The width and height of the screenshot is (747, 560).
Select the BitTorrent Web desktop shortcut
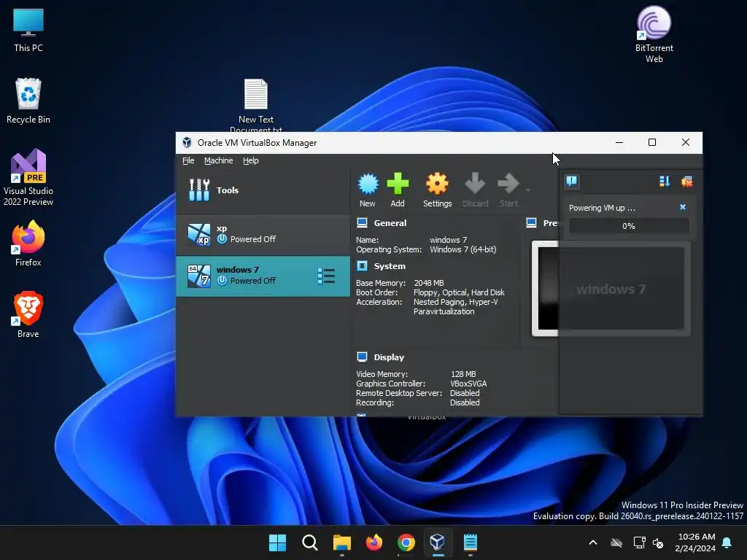[x=654, y=34]
